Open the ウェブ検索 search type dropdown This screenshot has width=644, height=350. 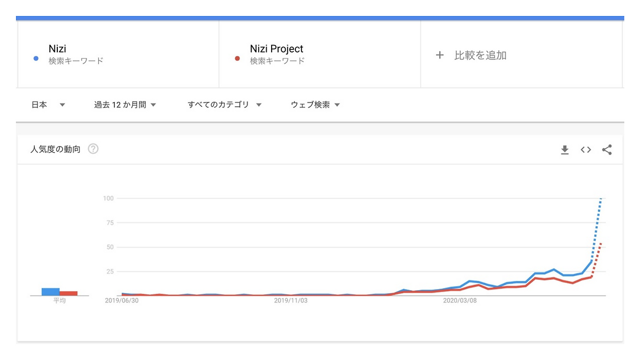coord(314,105)
